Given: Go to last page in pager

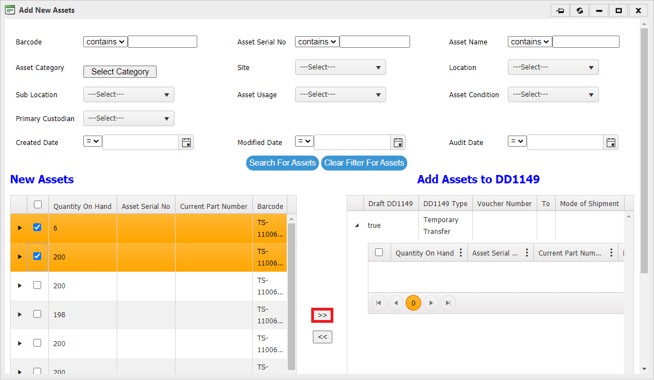Looking at the screenshot, I should (448, 303).
